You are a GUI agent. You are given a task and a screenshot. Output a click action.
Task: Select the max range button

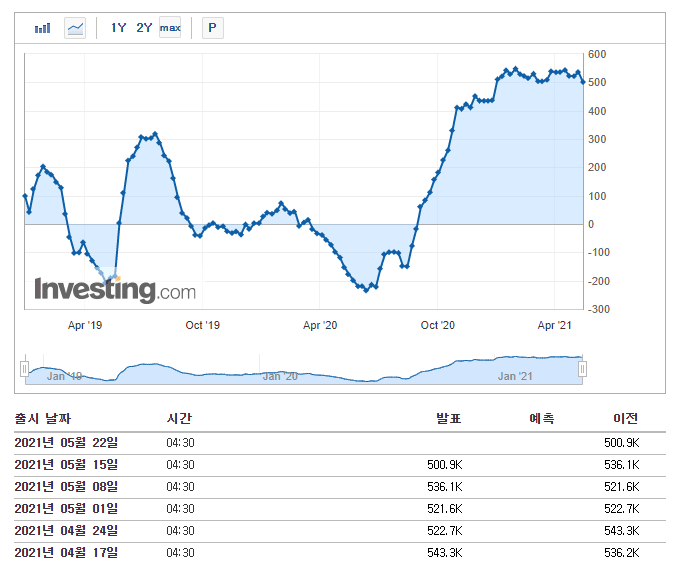[x=170, y=28]
